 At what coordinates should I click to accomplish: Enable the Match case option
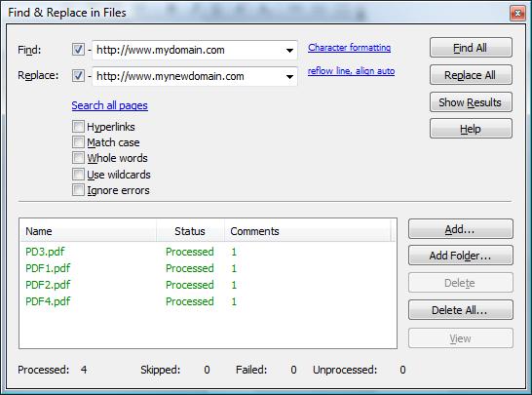click(78, 142)
